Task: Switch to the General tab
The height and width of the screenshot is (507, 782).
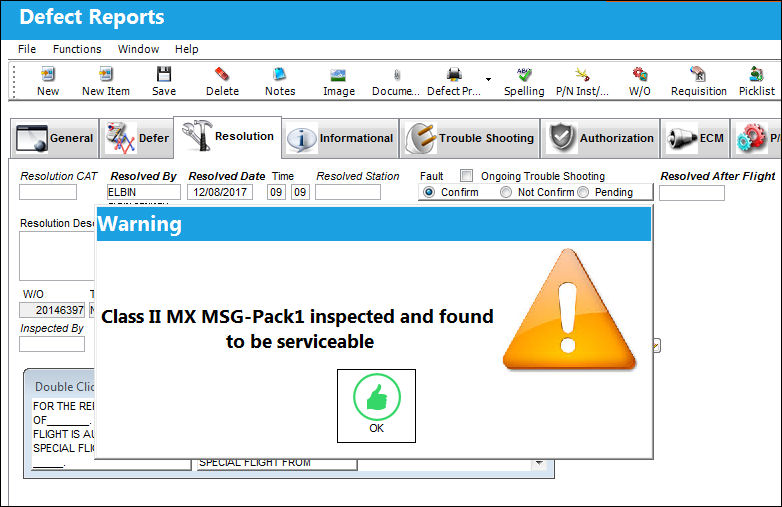Action: 54,138
